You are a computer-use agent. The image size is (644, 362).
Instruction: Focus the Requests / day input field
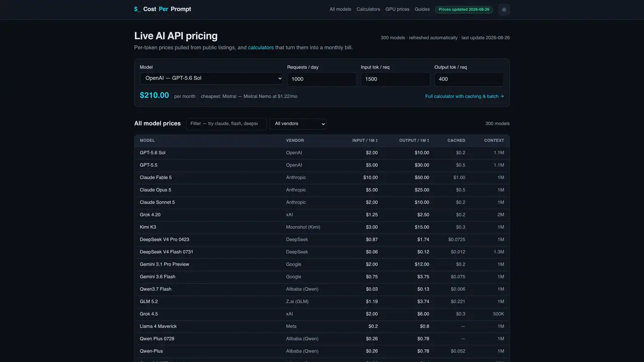(321, 79)
